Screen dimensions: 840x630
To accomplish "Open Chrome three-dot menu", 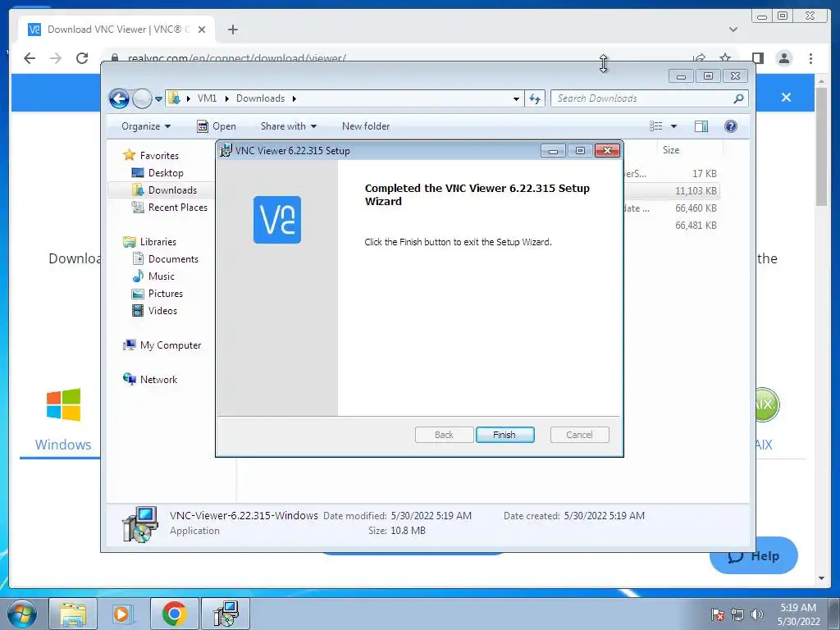I will 811,58.
